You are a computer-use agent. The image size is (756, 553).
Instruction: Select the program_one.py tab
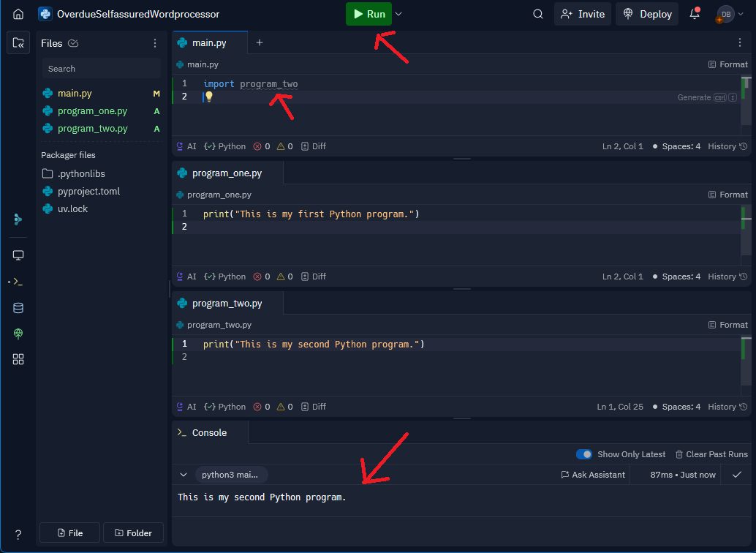pyautogui.click(x=227, y=173)
